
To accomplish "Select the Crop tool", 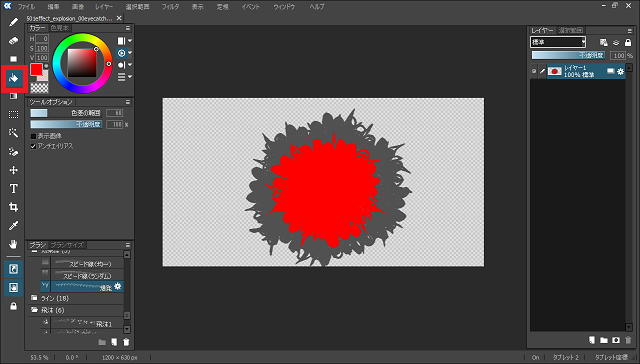I will pyautogui.click(x=13, y=207).
